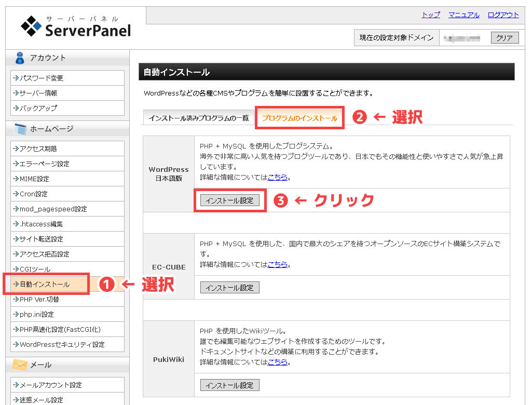The image size is (532, 405).
Task: Click the EC-CUBE program label
Action: pos(169,267)
